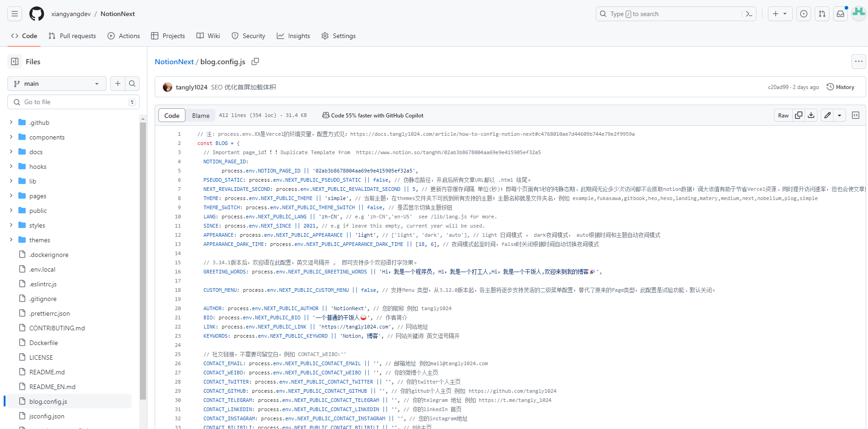Image resolution: width=868 pixels, height=429 pixels.
Task: Open tangly1024 author link
Action: tap(191, 87)
